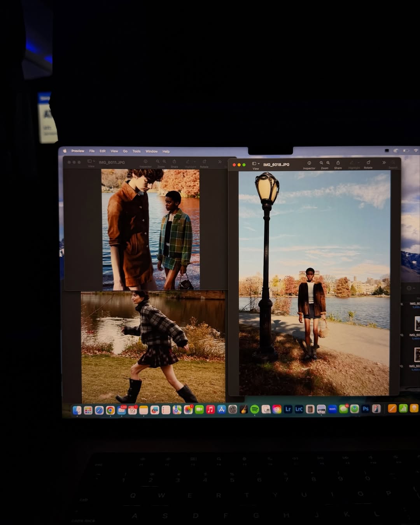The height and width of the screenshot is (525, 420).
Task: Open the Window menu in the menu bar
Action: pyautogui.click(x=152, y=151)
